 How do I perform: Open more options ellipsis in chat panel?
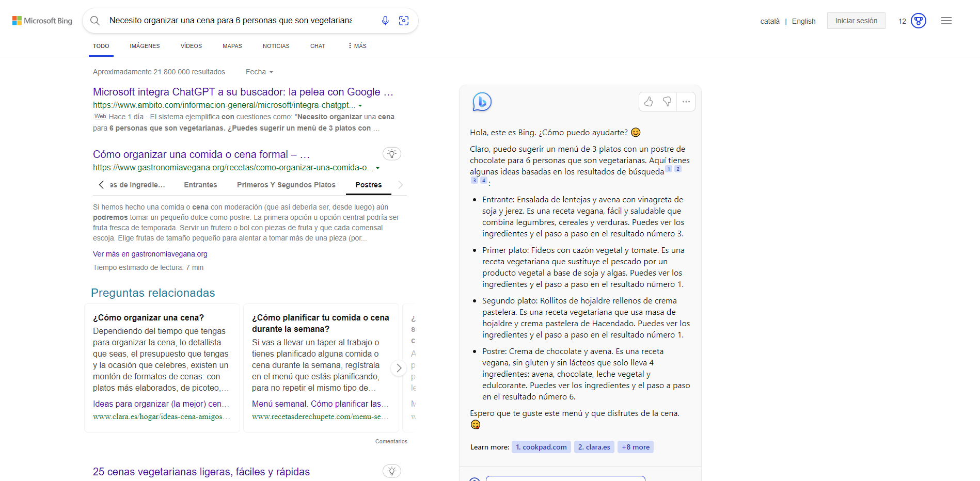tap(686, 102)
